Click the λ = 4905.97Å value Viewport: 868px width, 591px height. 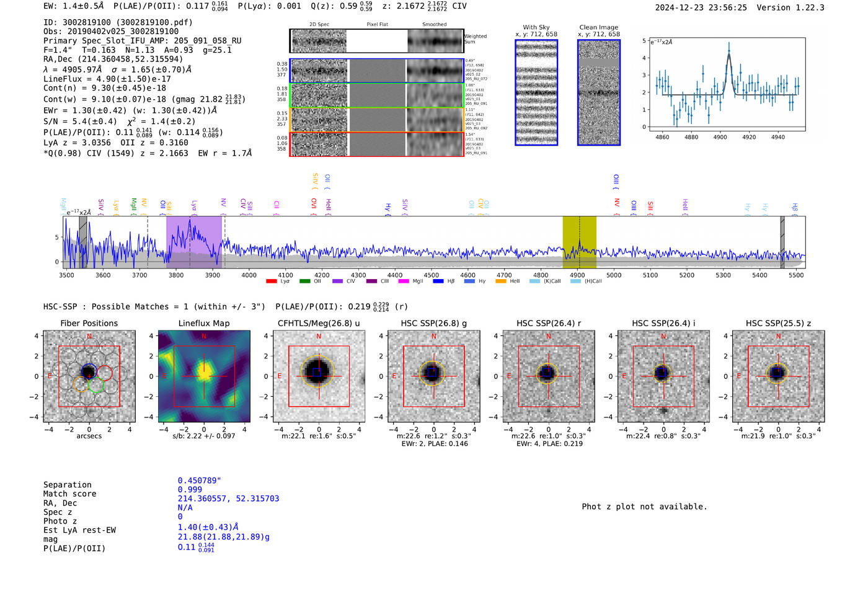click(73, 70)
